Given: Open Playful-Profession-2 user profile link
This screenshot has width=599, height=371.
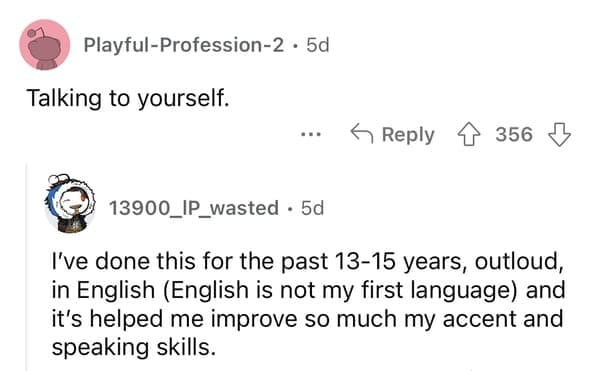Looking at the screenshot, I should [x=184, y=45].
